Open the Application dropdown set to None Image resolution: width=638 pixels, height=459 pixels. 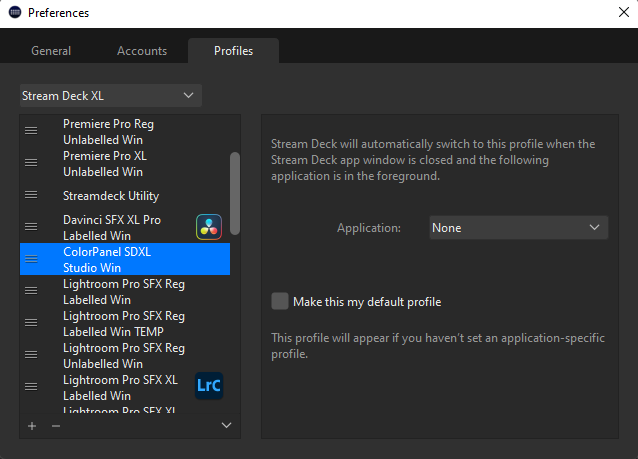pos(519,227)
